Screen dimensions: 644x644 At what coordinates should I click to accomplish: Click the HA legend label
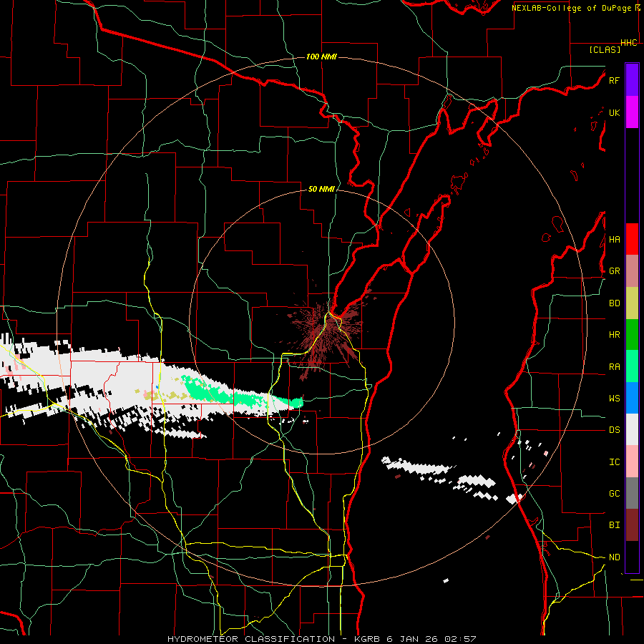[614, 239]
